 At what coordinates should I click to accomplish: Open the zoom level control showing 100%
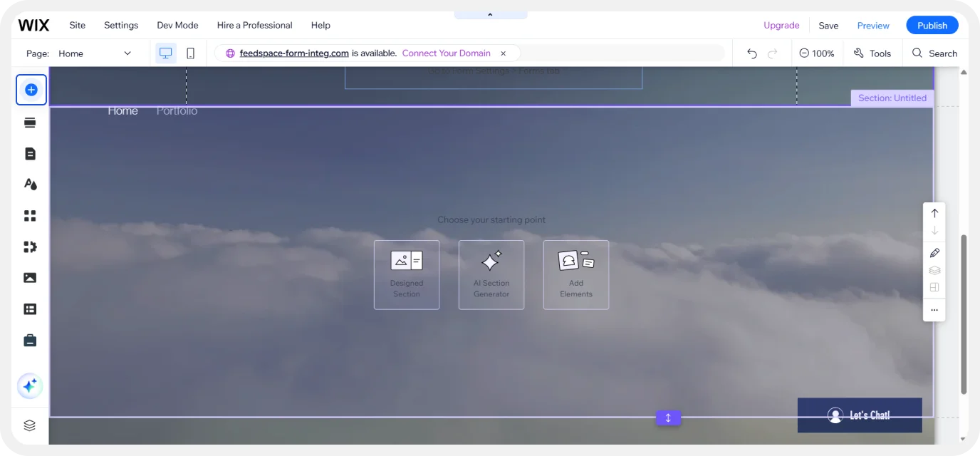pyautogui.click(x=817, y=53)
